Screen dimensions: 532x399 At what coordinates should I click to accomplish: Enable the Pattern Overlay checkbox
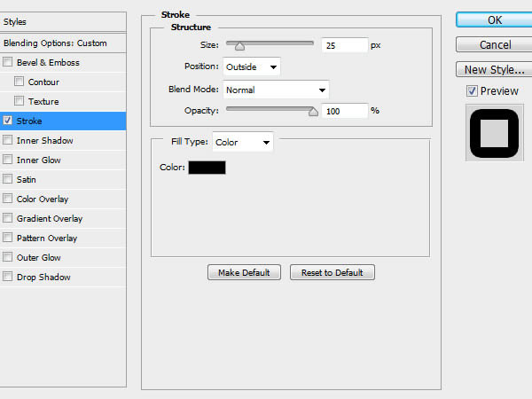pyautogui.click(x=7, y=238)
